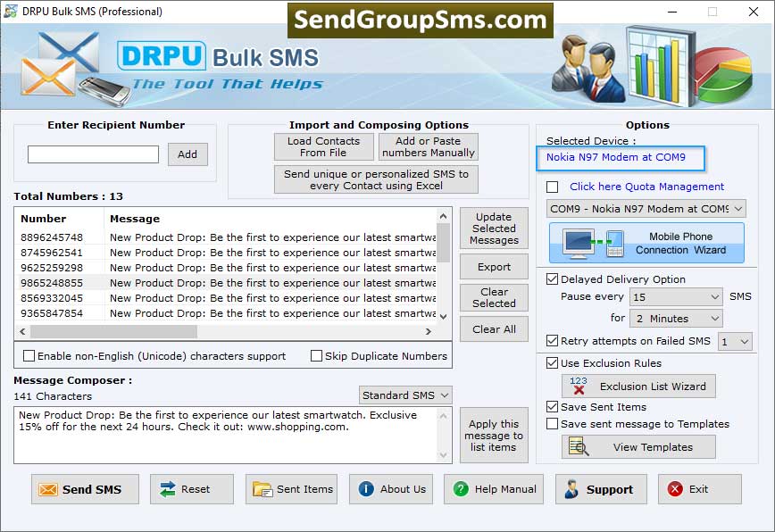Enable Skip Duplicate Numbers
Viewport: 775px width, 532px height.
point(318,355)
